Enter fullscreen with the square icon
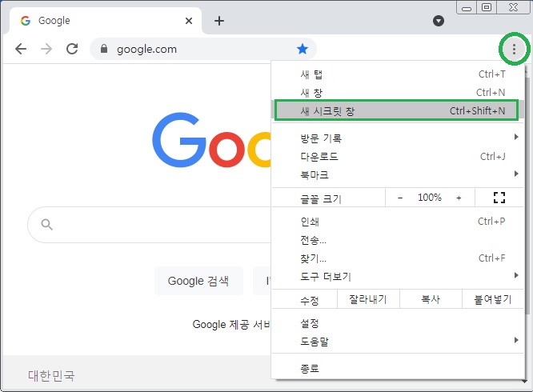Image resolution: width=533 pixels, height=392 pixels. pyautogui.click(x=499, y=198)
